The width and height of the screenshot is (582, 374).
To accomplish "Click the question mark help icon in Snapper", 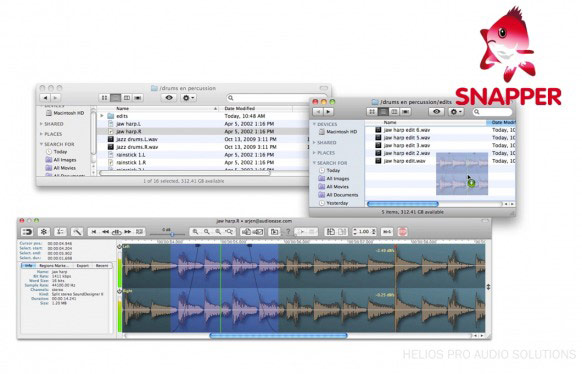I will (x=288, y=232).
